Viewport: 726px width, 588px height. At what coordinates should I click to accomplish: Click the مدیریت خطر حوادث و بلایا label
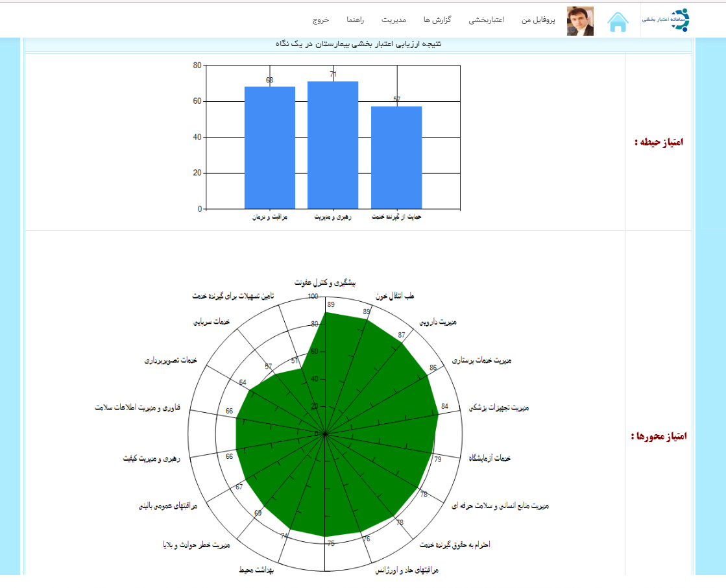tap(197, 545)
